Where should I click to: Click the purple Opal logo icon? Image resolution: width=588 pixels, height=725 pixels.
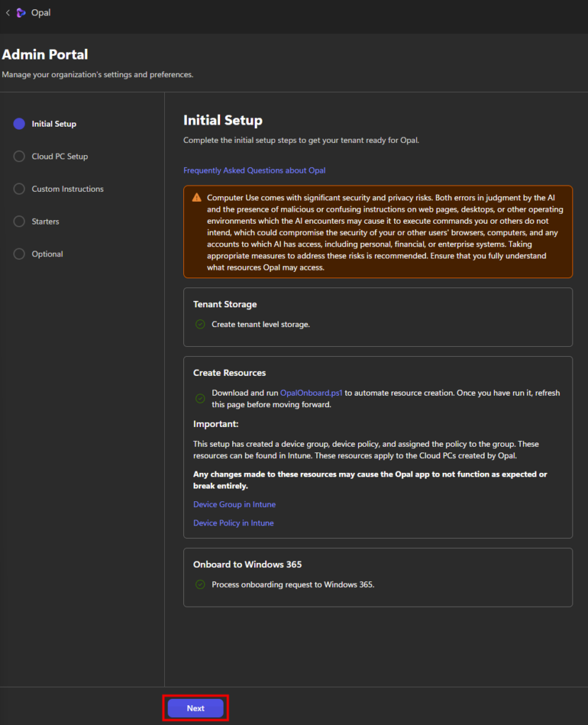(21, 13)
